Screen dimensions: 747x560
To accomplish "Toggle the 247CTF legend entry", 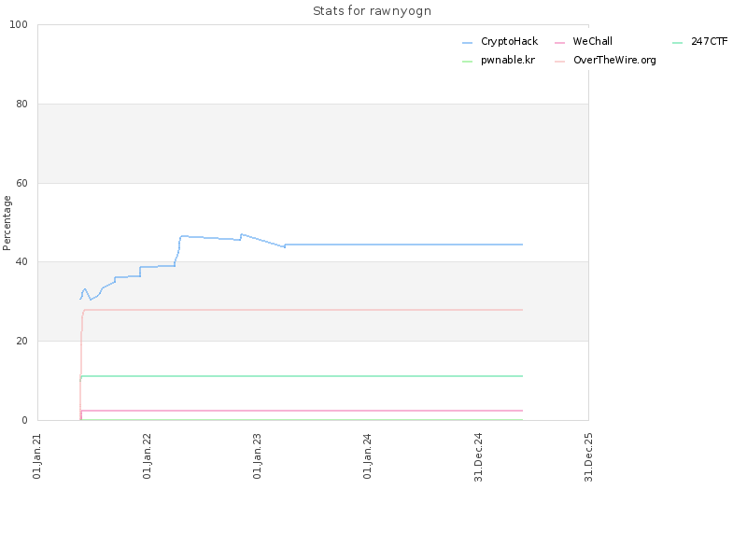I will 700,41.
